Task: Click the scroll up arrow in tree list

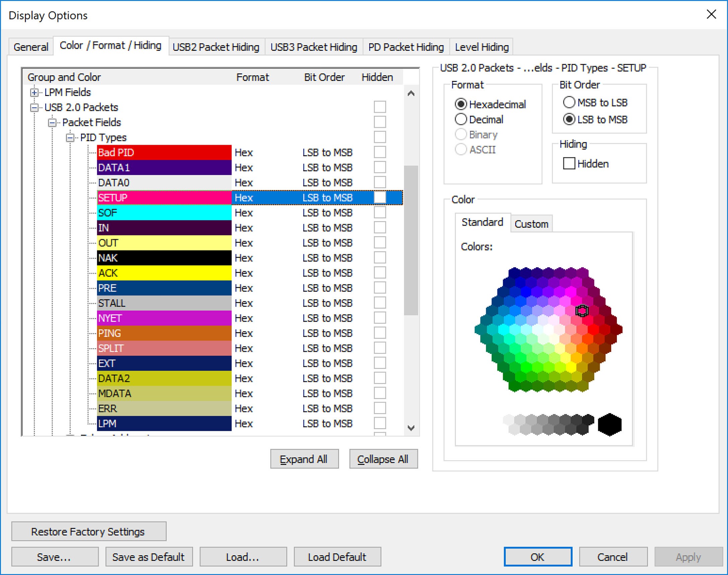Action: (x=411, y=93)
